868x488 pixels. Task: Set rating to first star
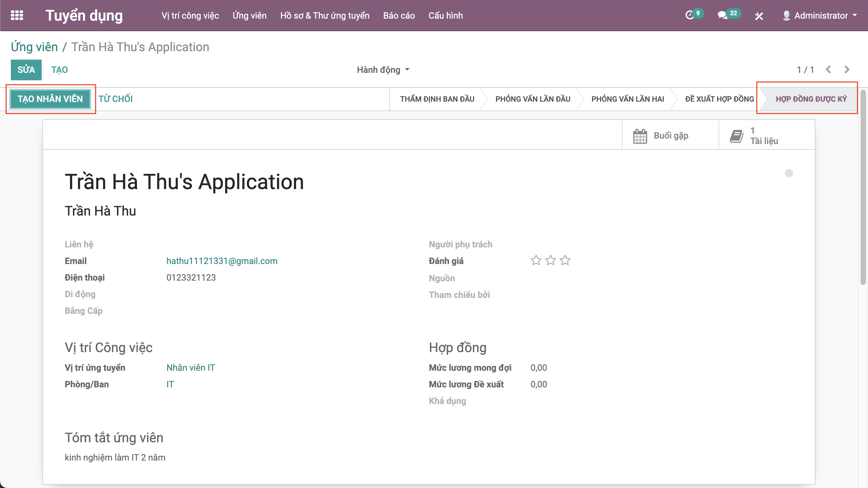pyautogui.click(x=536, y=261)
